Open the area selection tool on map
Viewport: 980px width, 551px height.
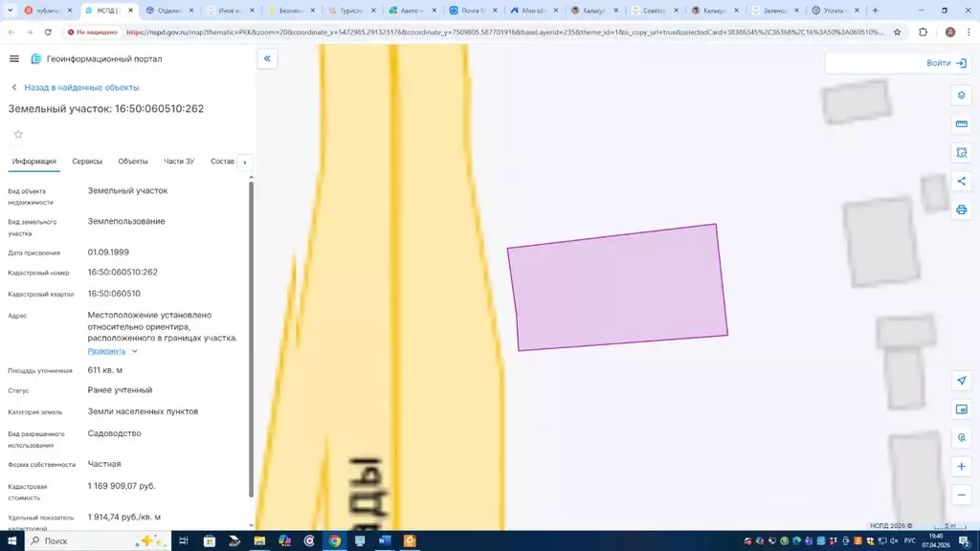coord(961,152)
